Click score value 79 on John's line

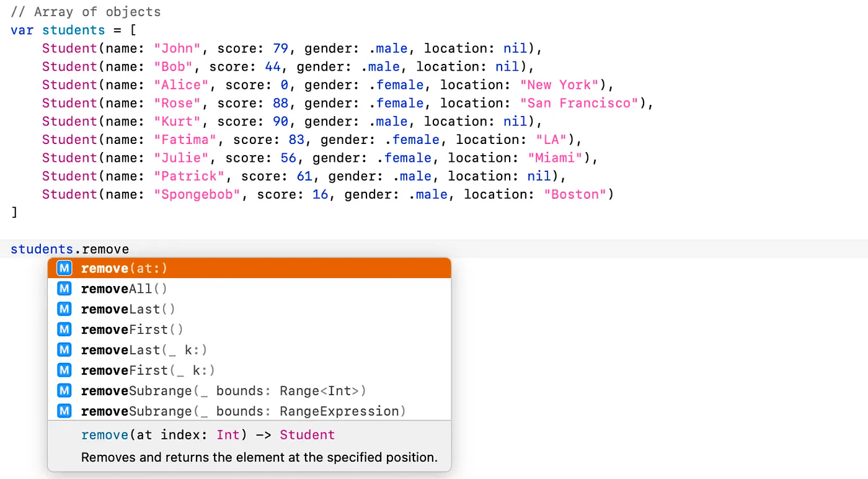[281, 48]
